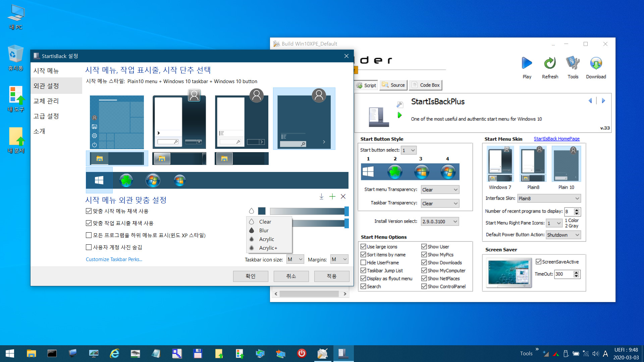644x362 pixels.
Task: Open Start Menu Right Pane Icons dropdown
Action: [554, 223]
